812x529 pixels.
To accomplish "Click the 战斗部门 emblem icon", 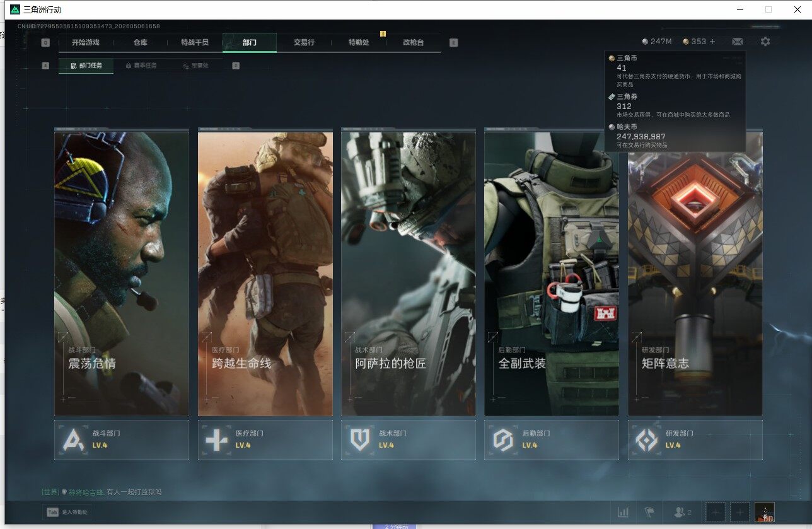I will point(73,440).
